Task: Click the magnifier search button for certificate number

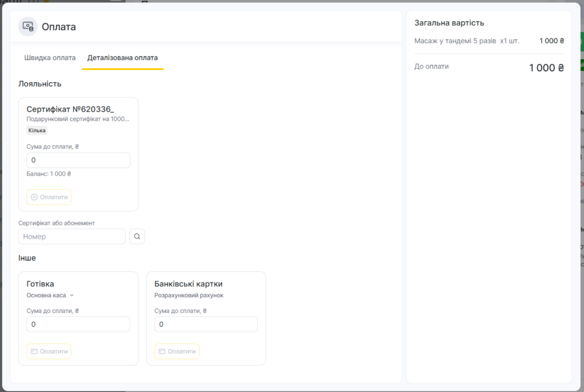Action: (137, 236)
